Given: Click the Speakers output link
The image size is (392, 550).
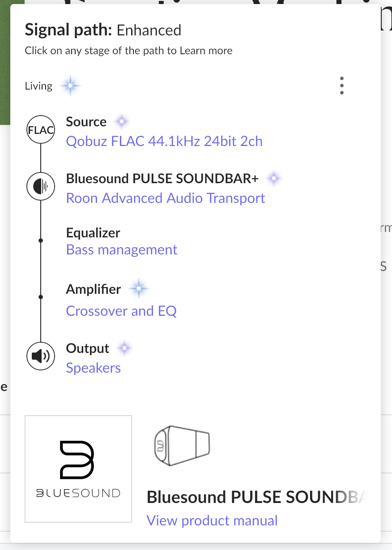Looking at the screenshot, I should pyautogui.click(x=94, y=368).
